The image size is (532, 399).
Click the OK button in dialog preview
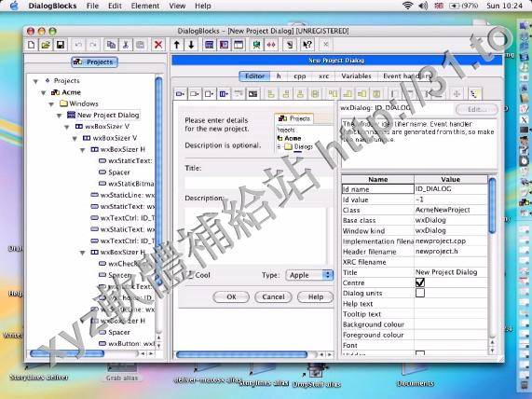[231, 296]
